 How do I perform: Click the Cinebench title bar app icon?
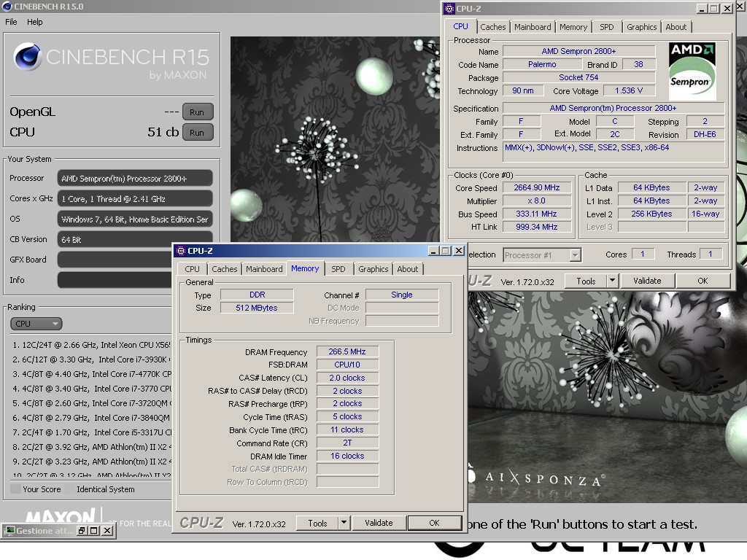(x=7, y=7)
